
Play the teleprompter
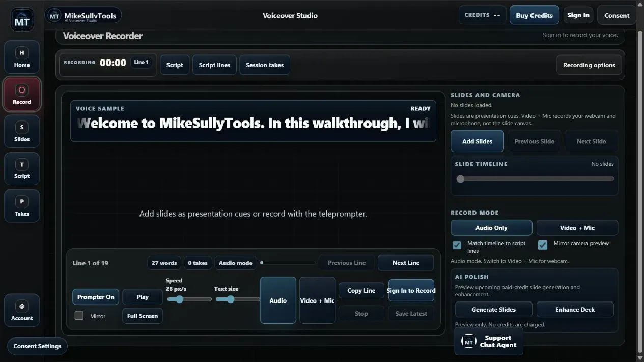pyautogui.click(x=143, y=297)
